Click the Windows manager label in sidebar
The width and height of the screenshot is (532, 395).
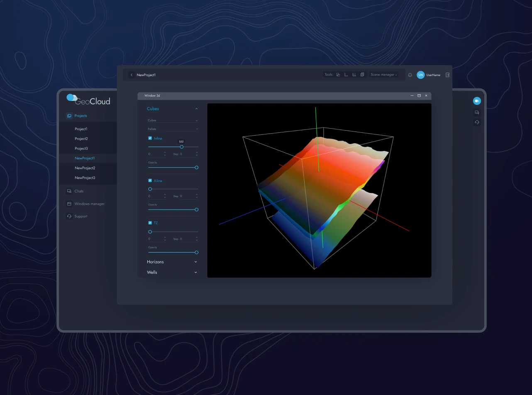tap(90, 204)
